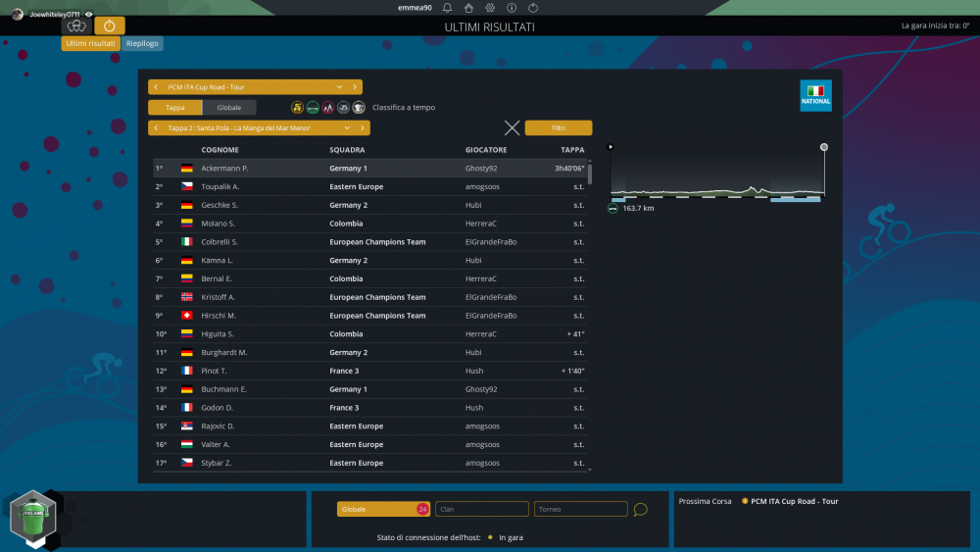Go to the home icon in top bar
The image size is (980, 552).
pyautogui.click(x=468, y=8)
